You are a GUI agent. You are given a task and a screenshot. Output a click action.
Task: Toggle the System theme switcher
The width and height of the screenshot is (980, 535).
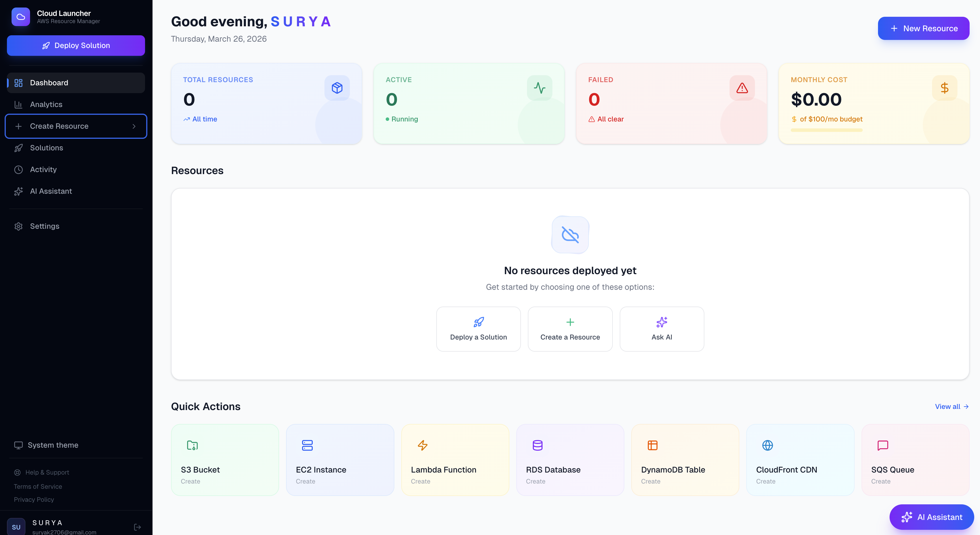pyautogui.click(x=47, y=445)
